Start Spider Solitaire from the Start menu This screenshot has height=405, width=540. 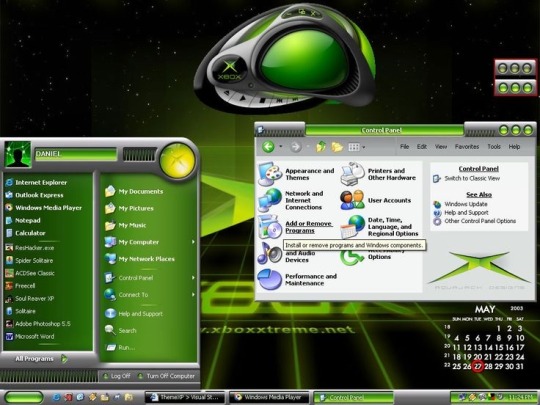tap(29, 260)
